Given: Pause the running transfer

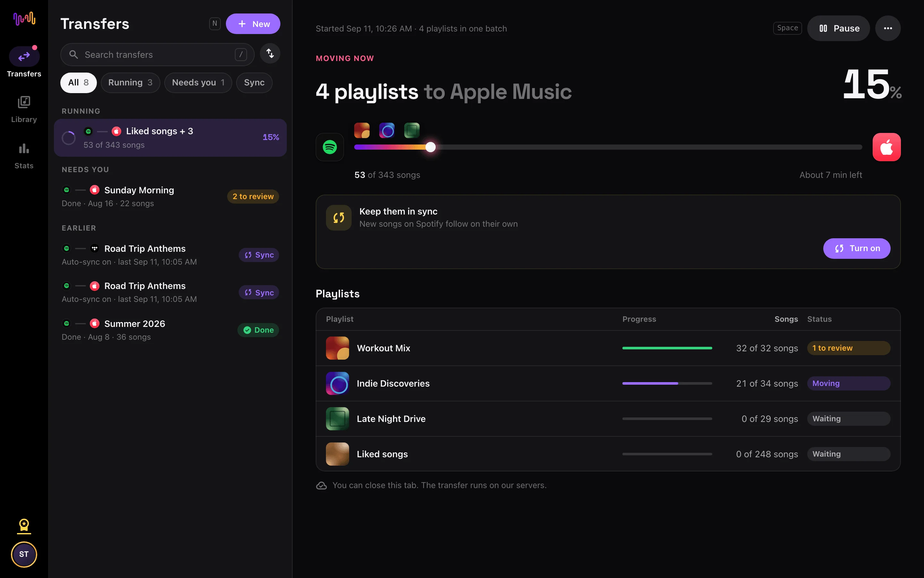Looking at the screenshot, I should coord(838,28).
